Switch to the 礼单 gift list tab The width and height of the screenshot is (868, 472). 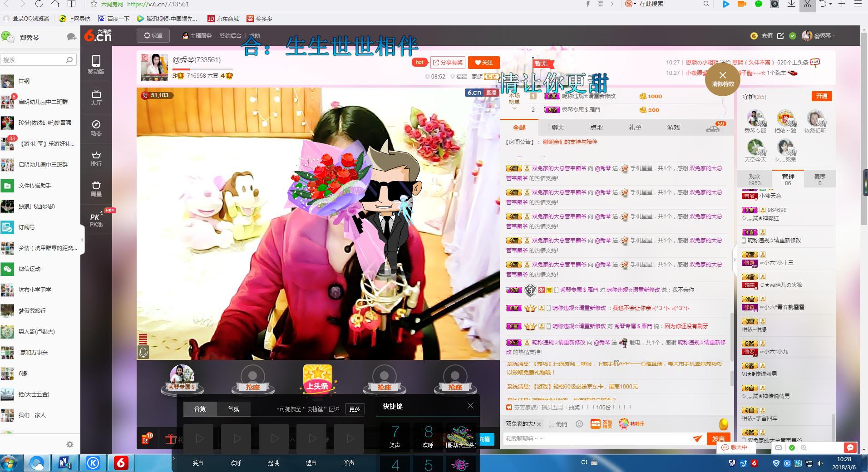[x=635, y=128]
